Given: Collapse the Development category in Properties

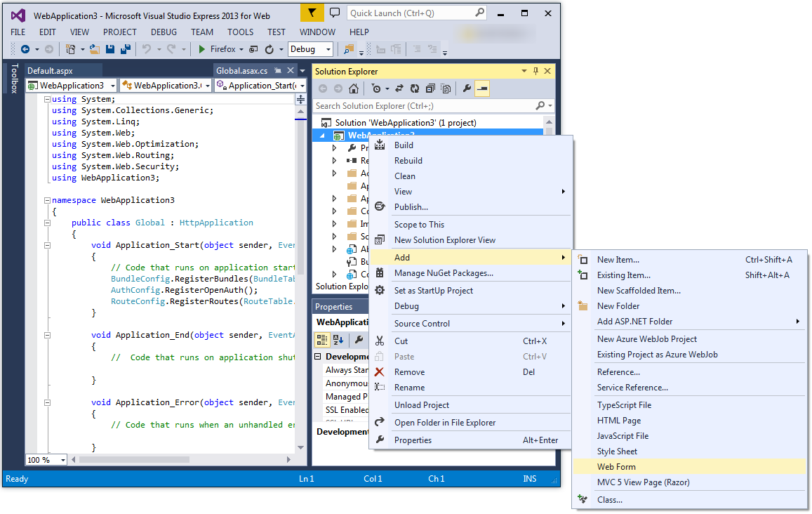Looking at the screenshot, I should click(318, 357).
